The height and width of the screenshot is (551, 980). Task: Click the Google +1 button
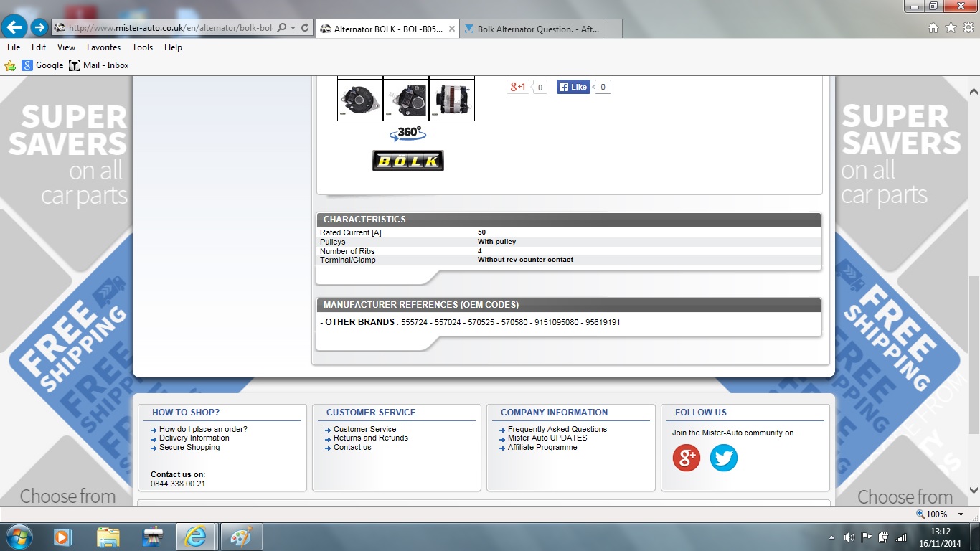pyautogui.click(x=518, y=87)
